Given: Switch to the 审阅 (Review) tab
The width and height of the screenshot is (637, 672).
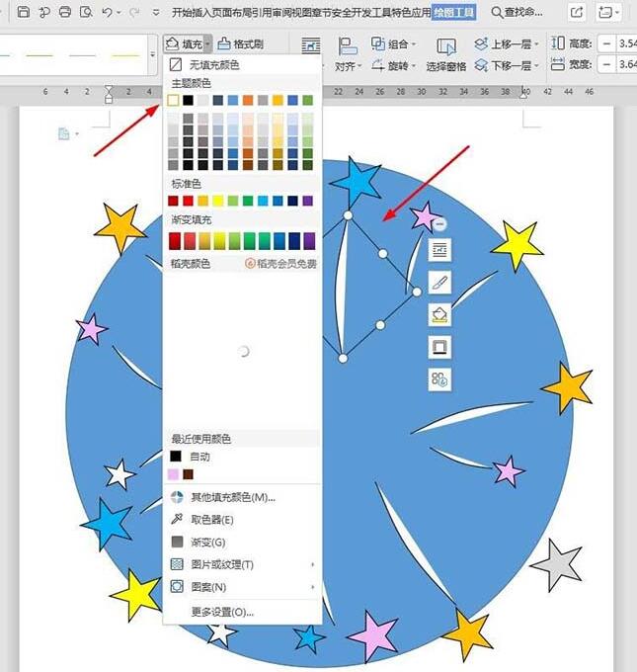Looking at the screenshot, I should 283,13.
